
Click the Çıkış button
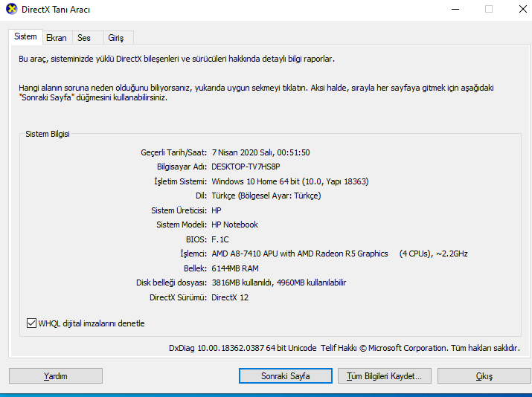[x=484, y=376]
